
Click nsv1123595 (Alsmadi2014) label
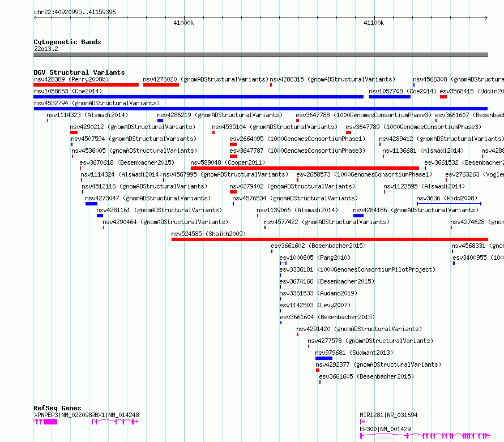[x=424, y=186]
